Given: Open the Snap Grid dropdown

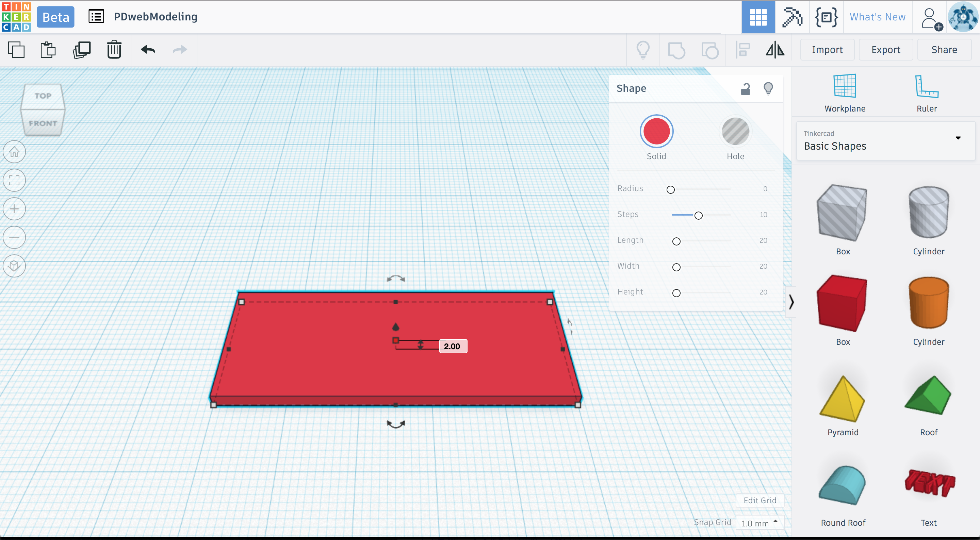Looking at the screenshot, I should coord(760,523).
